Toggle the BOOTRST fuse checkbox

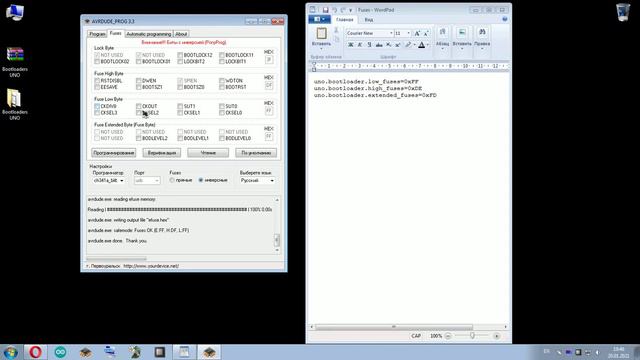point(222,87)
